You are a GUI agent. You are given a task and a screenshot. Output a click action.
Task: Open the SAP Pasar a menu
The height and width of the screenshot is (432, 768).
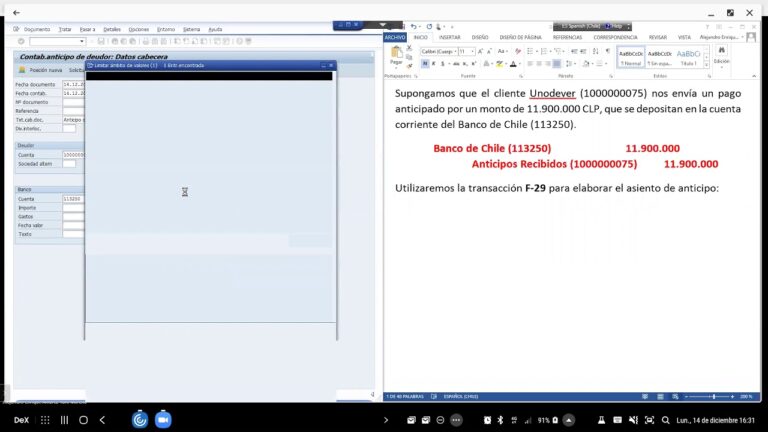[88, 29]
